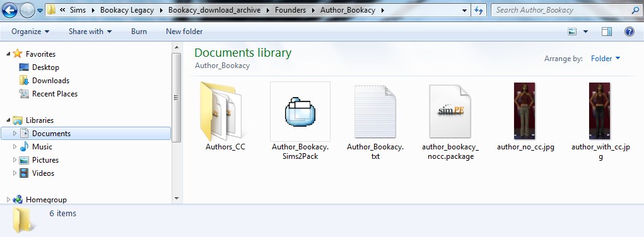This screenshot has height=237, width=644.
Task: Select the Music library
Action: 42,147
